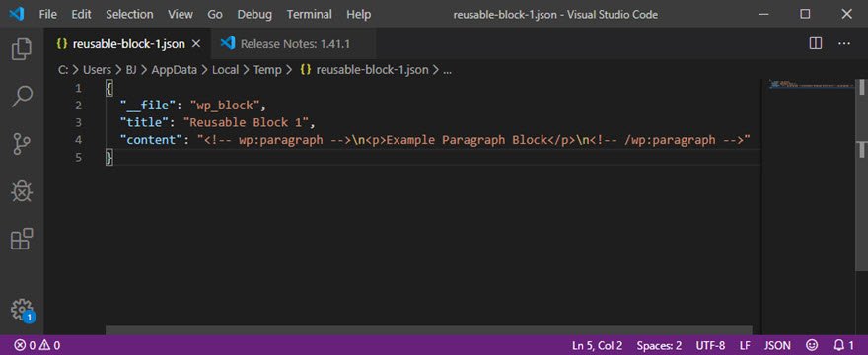
Task: Click LF end of line status item
Action: click(745, 345)
